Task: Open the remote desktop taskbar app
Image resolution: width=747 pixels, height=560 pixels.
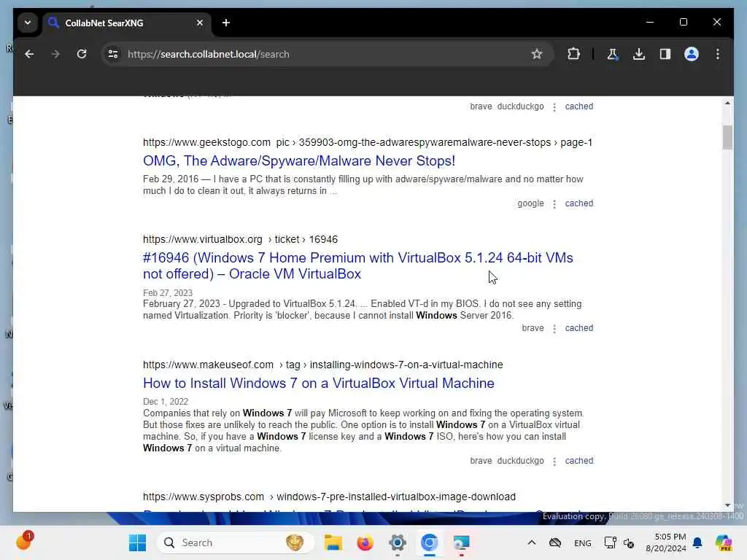Action: click(461, 542)
